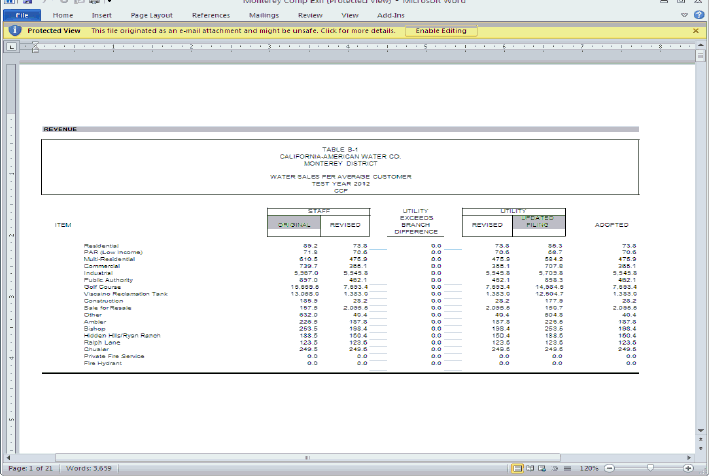Close the Protected View message bar

[696, 31]
